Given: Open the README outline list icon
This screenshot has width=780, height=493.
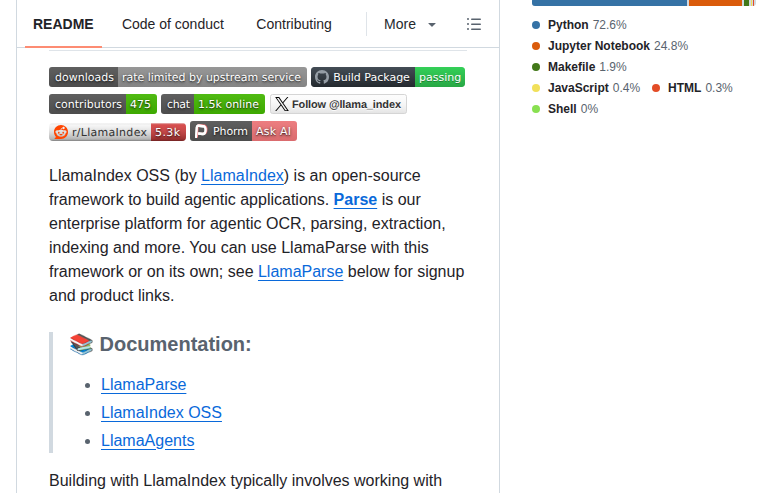Looking at the screenshot, I should pyautogui.click(x=474, y=24).
